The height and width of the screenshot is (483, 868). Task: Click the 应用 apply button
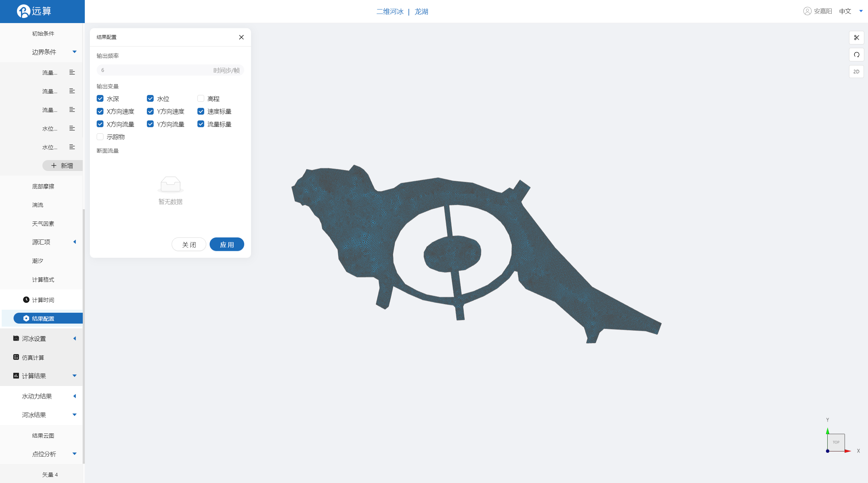point(227,245)
